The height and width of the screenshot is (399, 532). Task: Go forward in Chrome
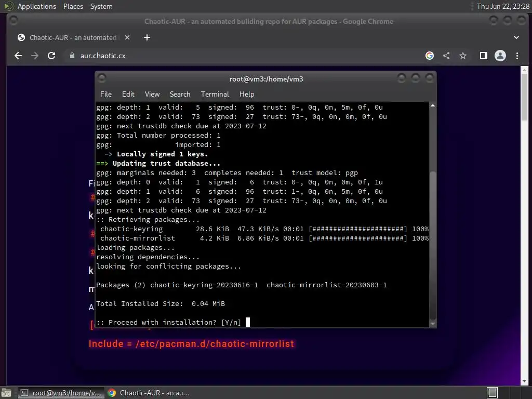(x=35, y=56)
